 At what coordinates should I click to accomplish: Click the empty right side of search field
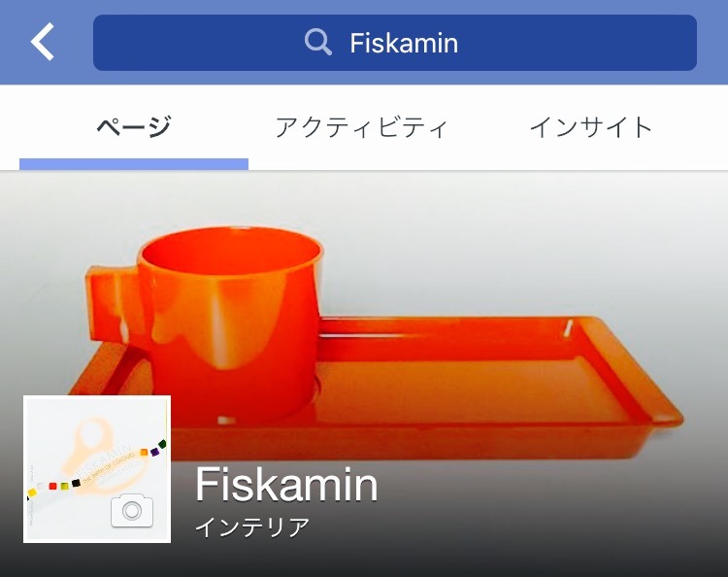click(x=580, y=43)
